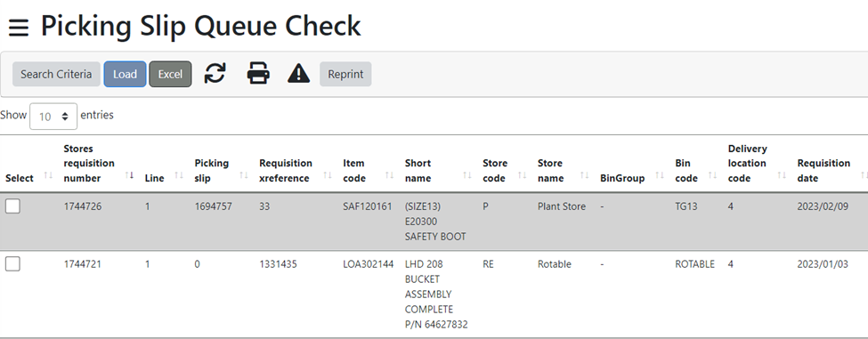The width and height of the screenshot is (868, 339).
Task: Click xreference 1331435 cell
Action: pos(278,264)
